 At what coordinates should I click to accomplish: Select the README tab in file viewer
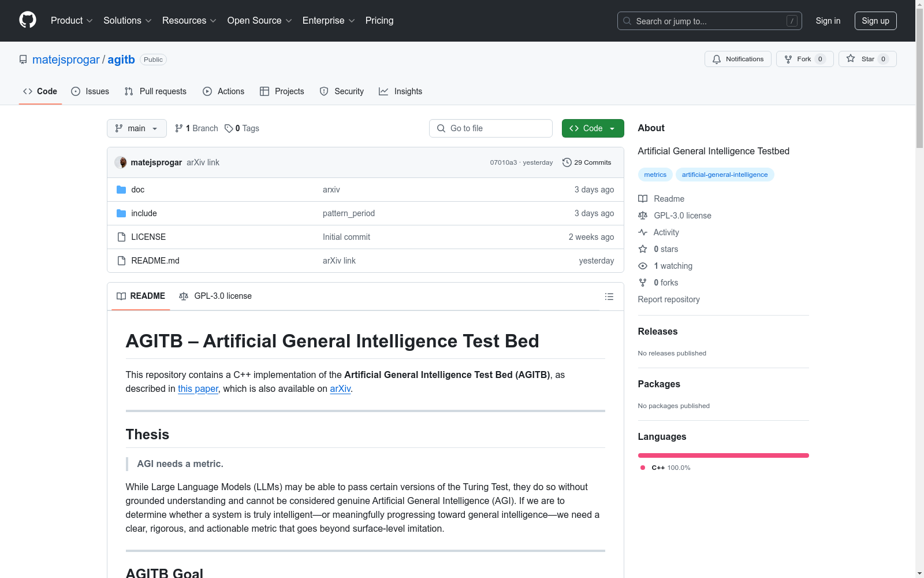[x=141, y=296]
